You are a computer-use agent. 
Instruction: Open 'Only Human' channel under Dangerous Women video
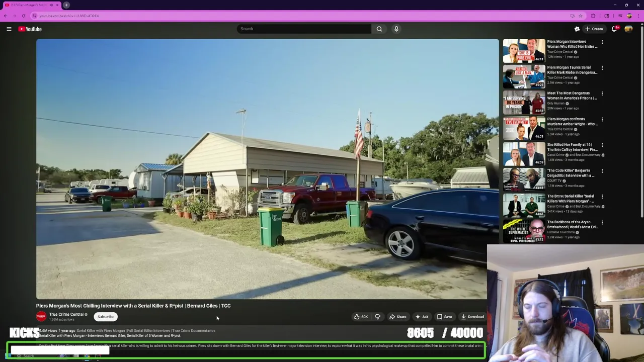[556, 103]
